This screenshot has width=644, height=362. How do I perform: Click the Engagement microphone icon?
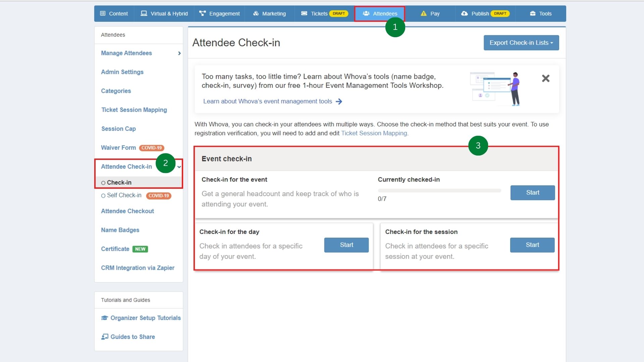pyautogui.click(x=202, y=13)
